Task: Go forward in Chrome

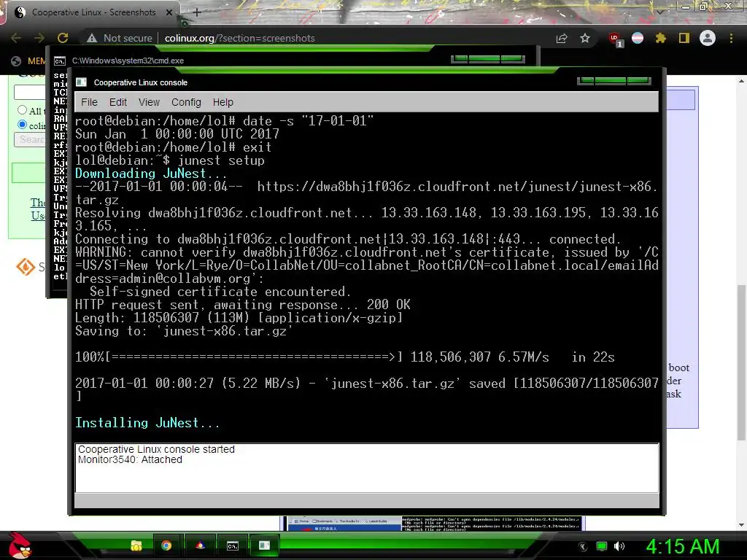Action: 39,38
